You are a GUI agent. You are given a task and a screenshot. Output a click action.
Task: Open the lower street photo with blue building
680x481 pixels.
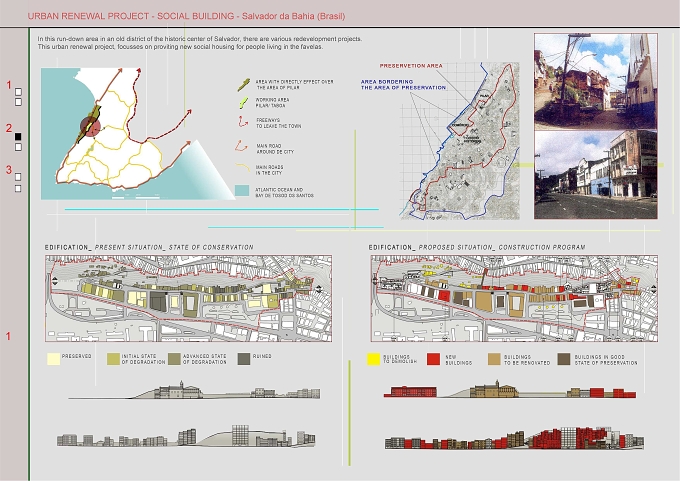click(596, 174)
